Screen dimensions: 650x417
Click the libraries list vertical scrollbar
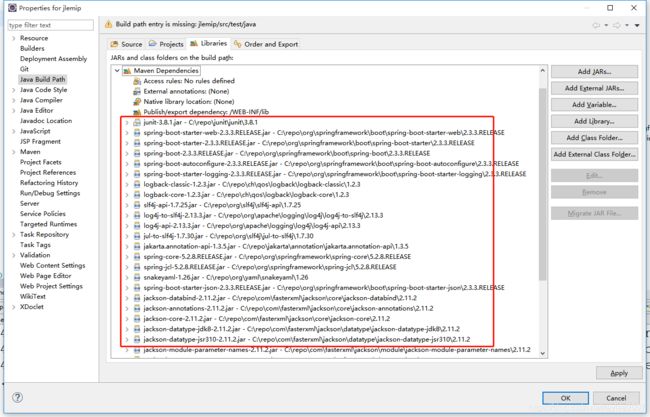pyautogui.click(x=543, y=184)
